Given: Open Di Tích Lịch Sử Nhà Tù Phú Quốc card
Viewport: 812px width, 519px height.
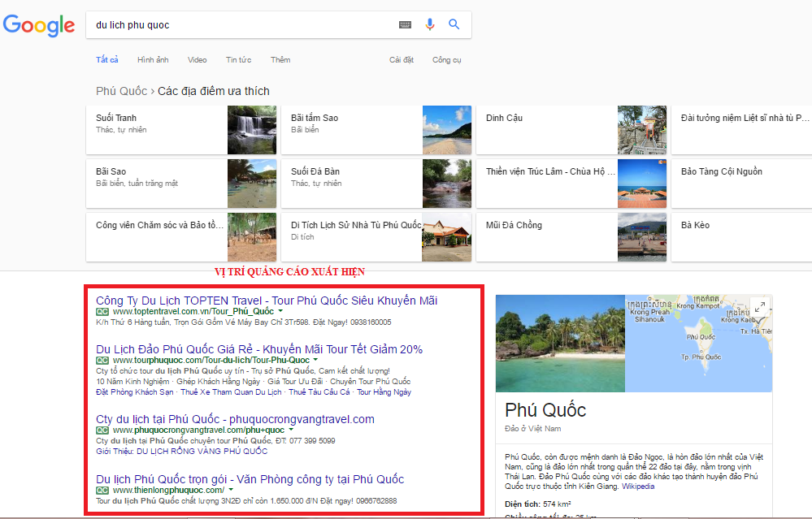Looking at the screenshot, I should point(376,237).
